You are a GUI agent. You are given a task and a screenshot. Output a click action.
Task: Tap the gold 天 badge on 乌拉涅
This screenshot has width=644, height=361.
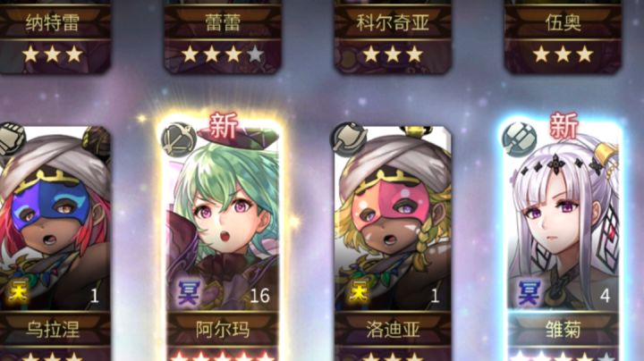17,292
